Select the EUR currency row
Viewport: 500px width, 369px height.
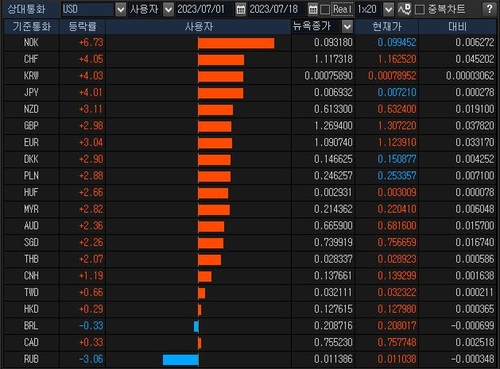[x=250, y=143]
